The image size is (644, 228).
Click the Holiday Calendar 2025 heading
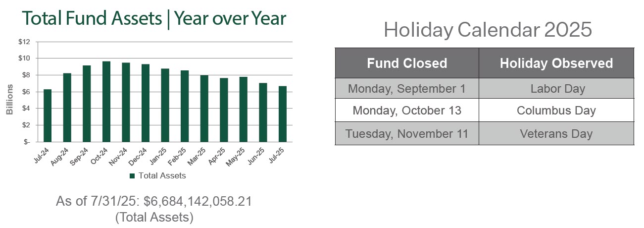(488, 30)
